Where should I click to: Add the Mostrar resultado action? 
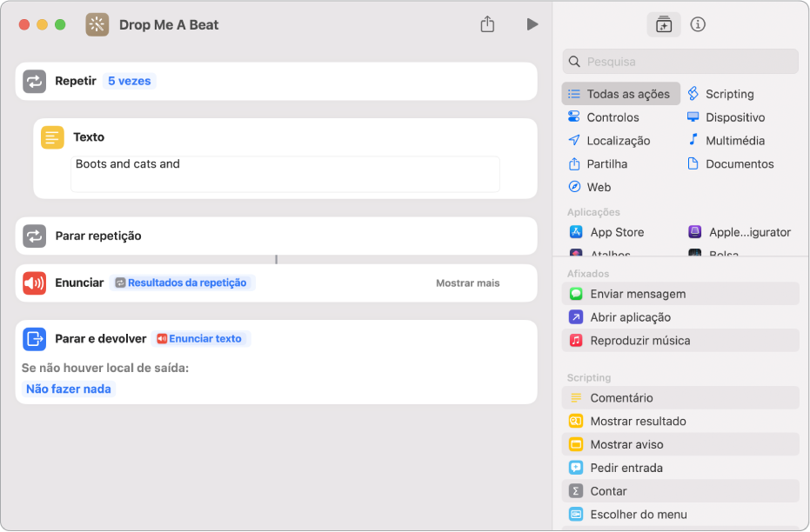point(680,421)
